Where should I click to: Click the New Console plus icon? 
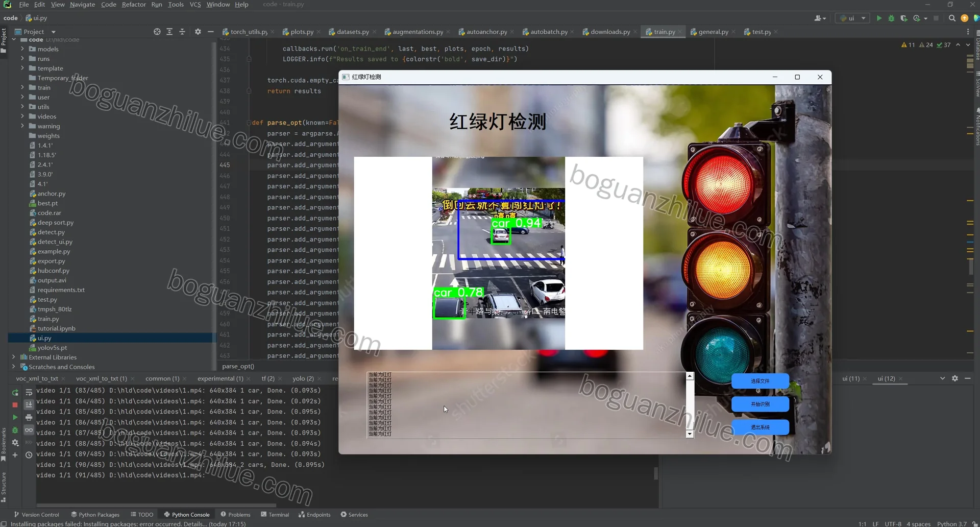(x=15, y=455)
